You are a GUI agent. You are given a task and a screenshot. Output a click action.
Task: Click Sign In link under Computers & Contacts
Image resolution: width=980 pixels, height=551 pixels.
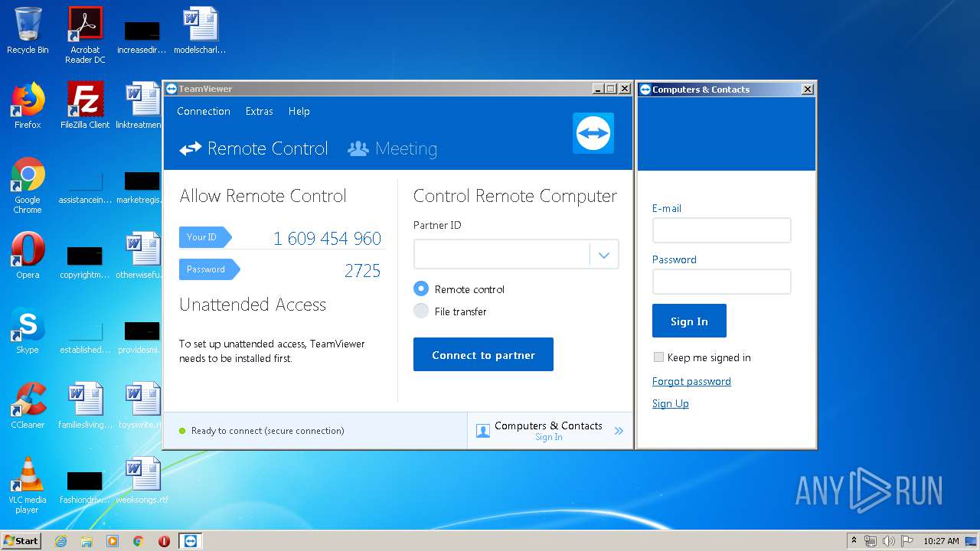(x=549, y=438)
